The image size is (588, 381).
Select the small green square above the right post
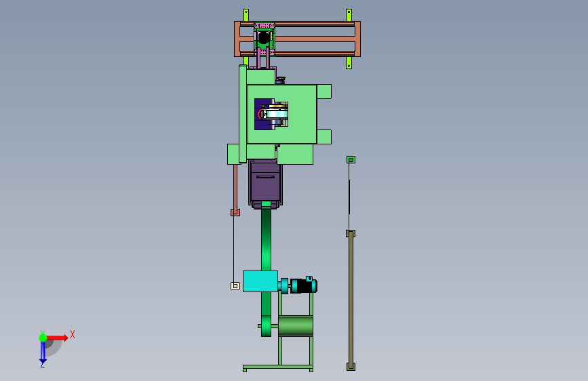tap(351, 160)
